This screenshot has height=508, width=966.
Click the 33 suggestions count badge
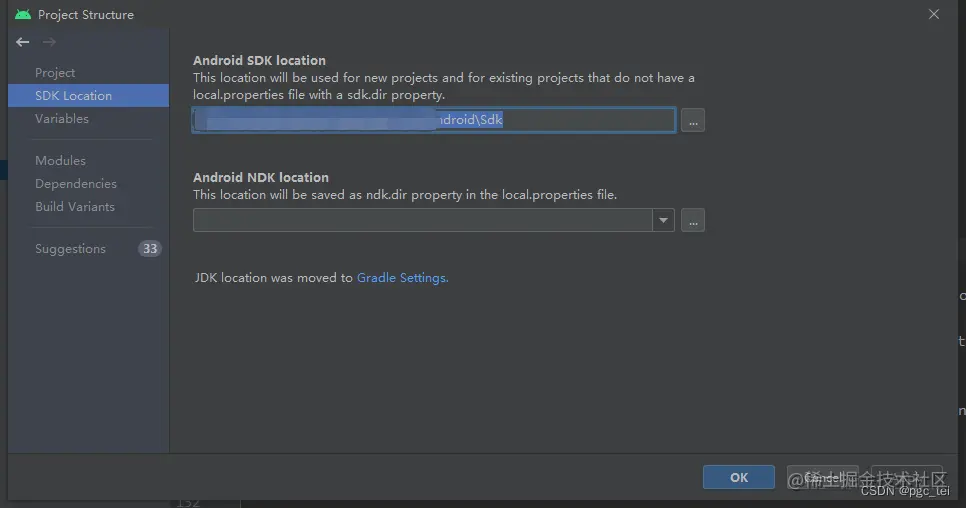(x=150, y=249)
